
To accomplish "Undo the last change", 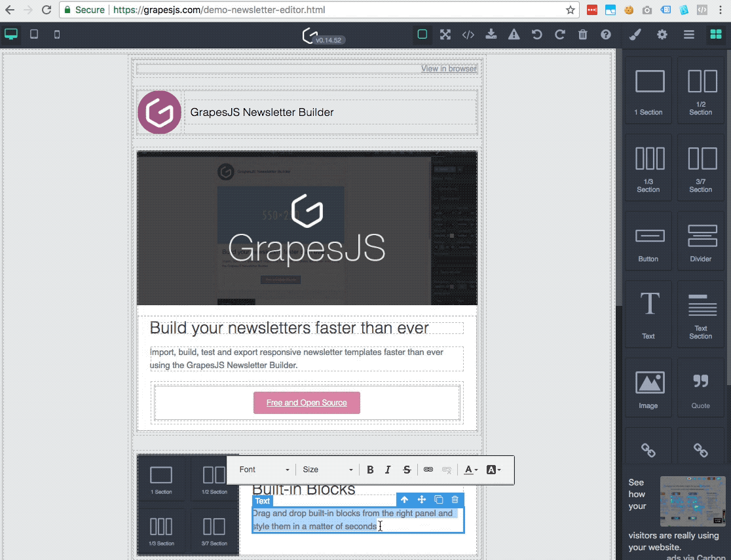I will (x=536, y=34).
